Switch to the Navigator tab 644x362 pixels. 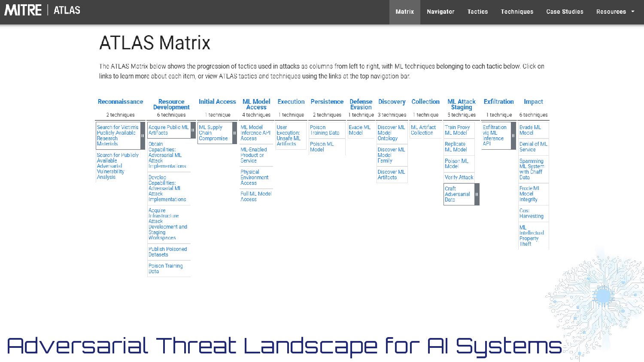coord(440,12)
